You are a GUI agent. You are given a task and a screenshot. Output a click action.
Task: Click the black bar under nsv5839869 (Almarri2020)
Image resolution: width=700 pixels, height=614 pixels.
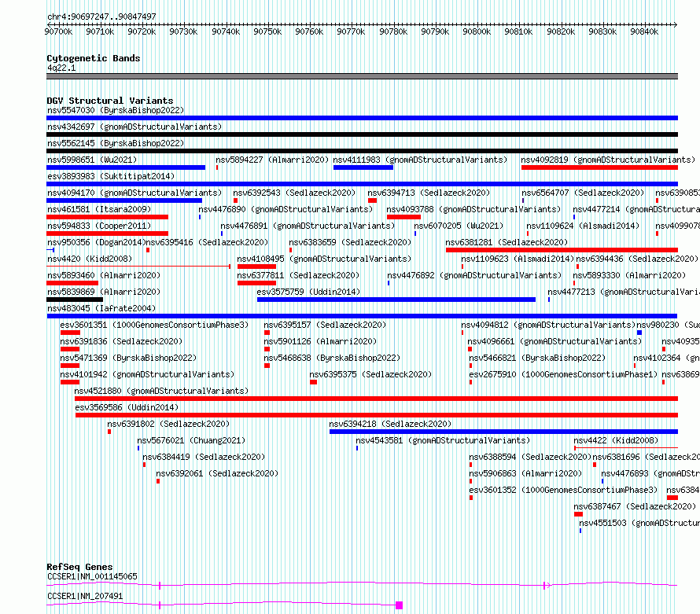tap(75, 300)
